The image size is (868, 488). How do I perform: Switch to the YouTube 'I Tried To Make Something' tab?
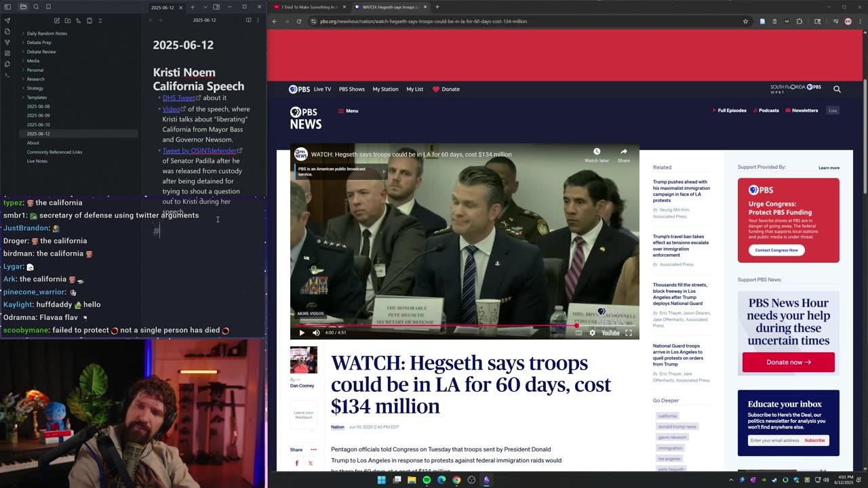[309, 7]
